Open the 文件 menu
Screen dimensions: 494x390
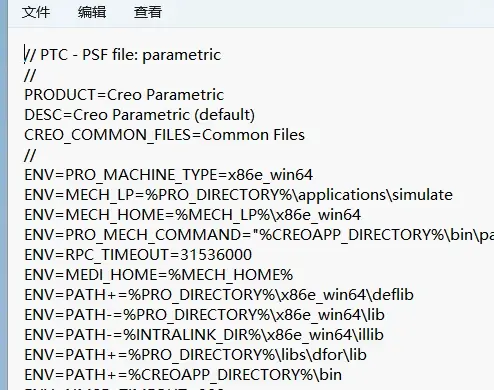[36, 12]
